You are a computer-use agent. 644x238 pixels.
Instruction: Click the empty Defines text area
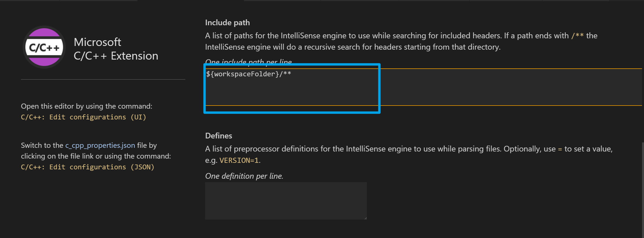[286, 201]
